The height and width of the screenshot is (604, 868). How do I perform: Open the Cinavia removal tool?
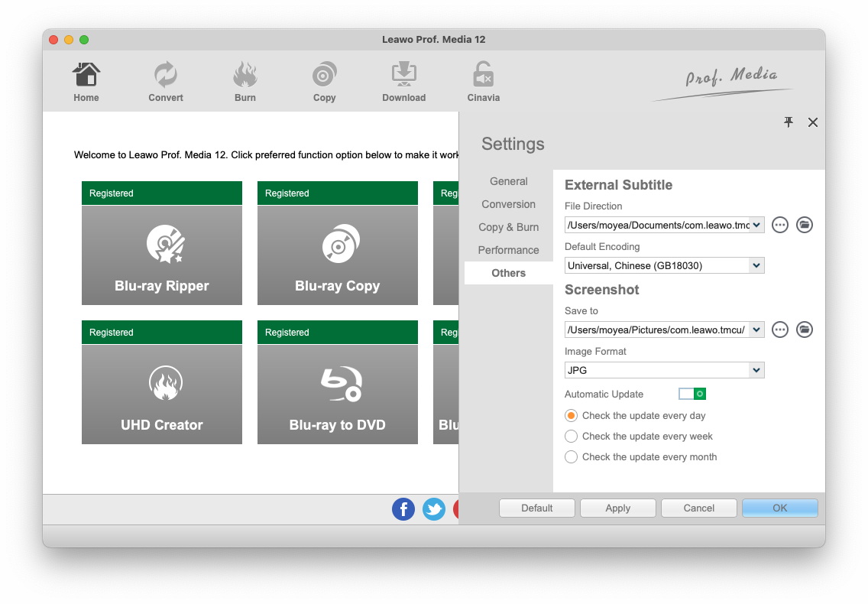pos(483,82)
